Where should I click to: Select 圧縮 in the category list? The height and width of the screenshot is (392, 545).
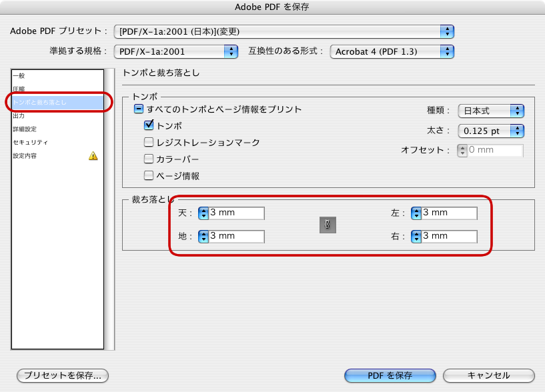pos(57,89)
